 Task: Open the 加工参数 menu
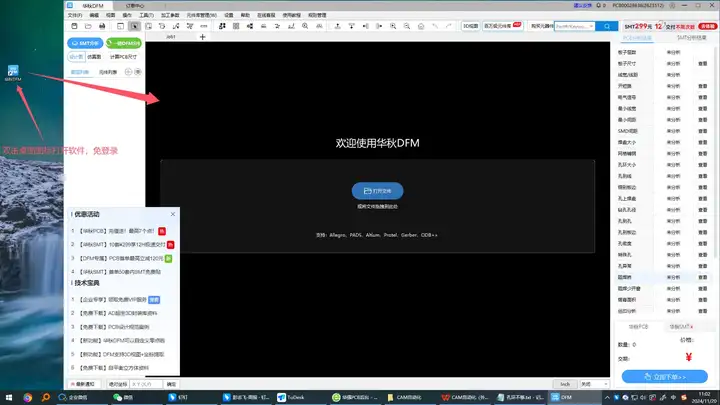(x=170, y=15)
